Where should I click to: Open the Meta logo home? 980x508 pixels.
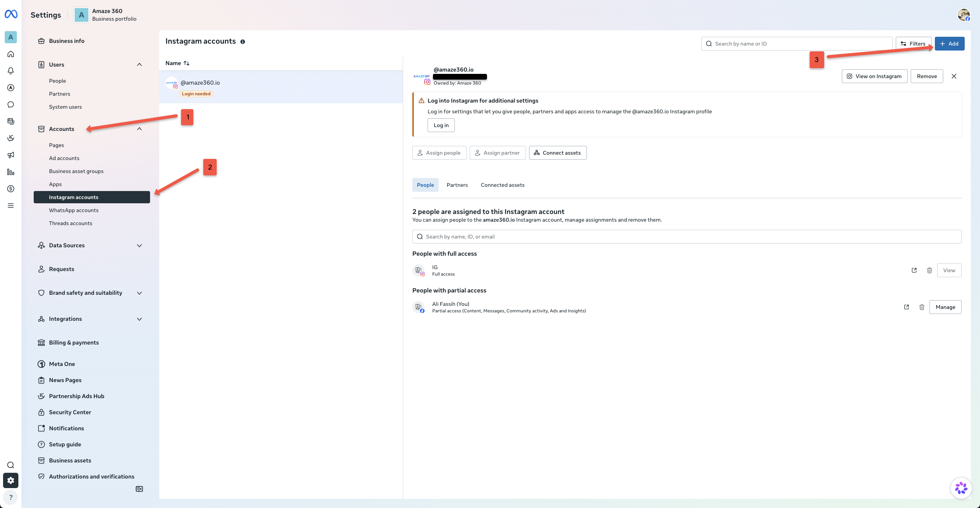(11, 14)
